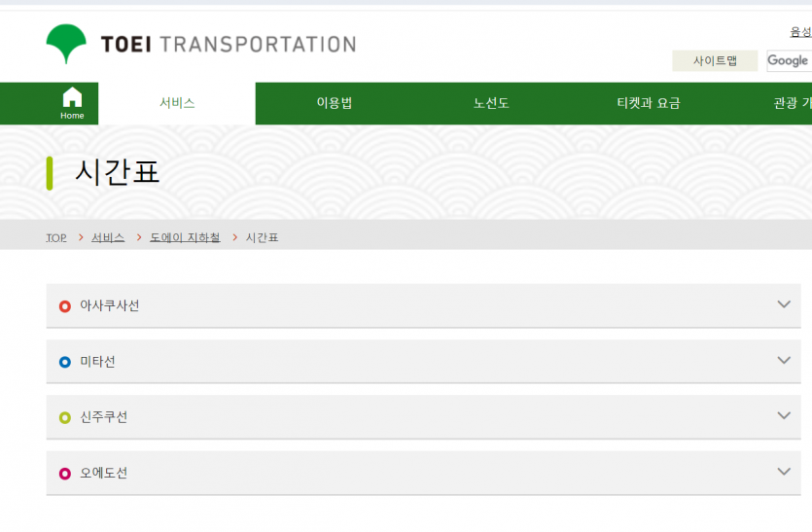Open the 이용법 menu item

coord(335,103)
